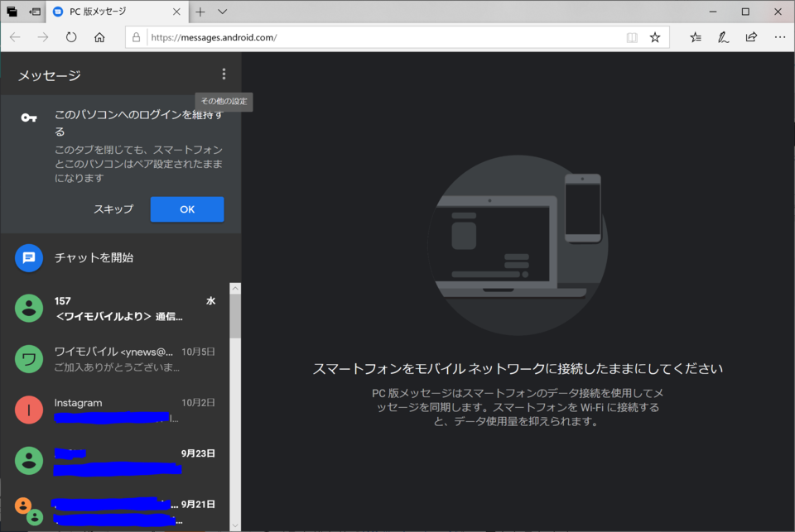Click チャットを開始 label
The height and width of the screenshot is (532, 795).
pos(94,258)
